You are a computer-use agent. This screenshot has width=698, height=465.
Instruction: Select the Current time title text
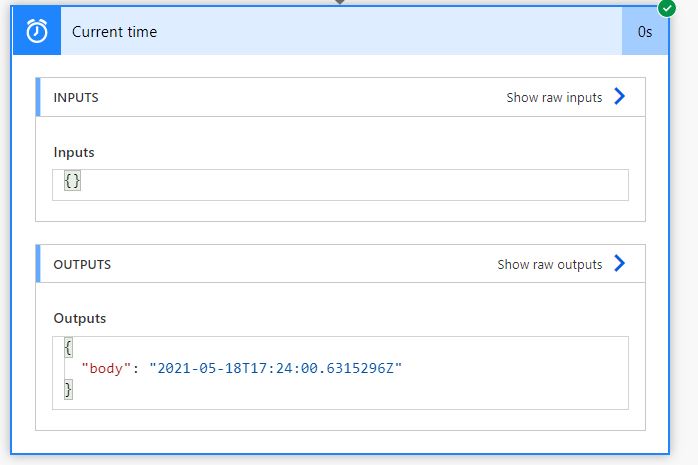click(114, 32)
